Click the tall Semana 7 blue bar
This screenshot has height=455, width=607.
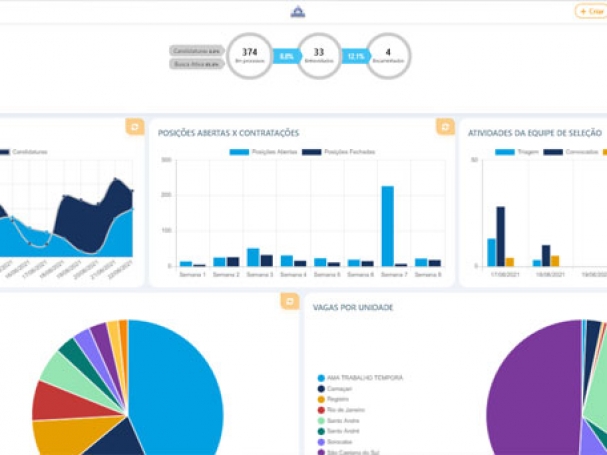point(387,225)
